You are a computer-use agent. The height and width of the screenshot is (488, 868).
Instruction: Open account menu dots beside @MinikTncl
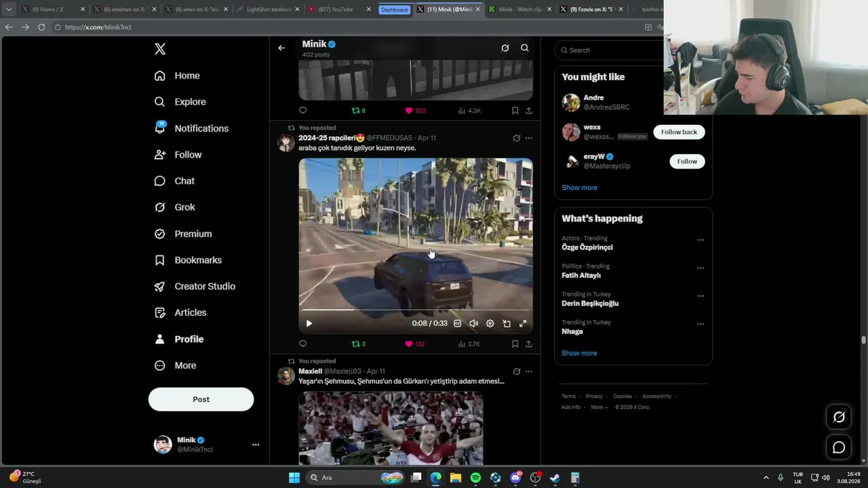(x=256, y=445)
